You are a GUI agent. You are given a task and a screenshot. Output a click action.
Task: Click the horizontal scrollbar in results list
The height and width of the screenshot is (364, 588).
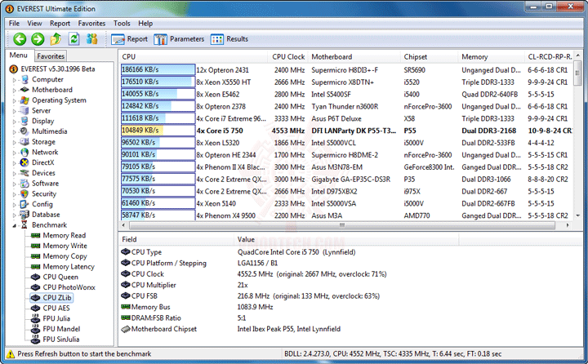tap(341, 225)
